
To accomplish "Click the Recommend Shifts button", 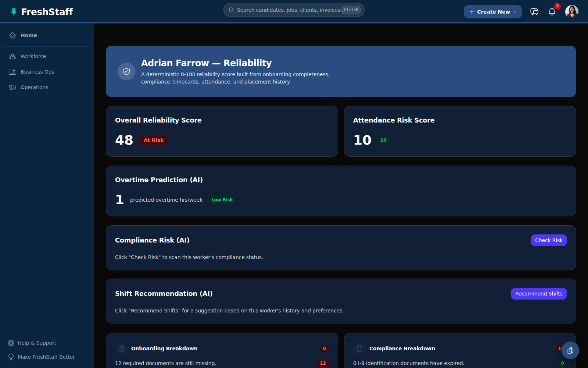I will click(x=539, y=294).
